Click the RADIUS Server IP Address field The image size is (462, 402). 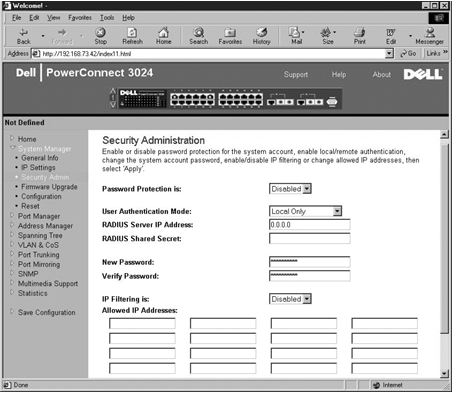coord(310,225)
